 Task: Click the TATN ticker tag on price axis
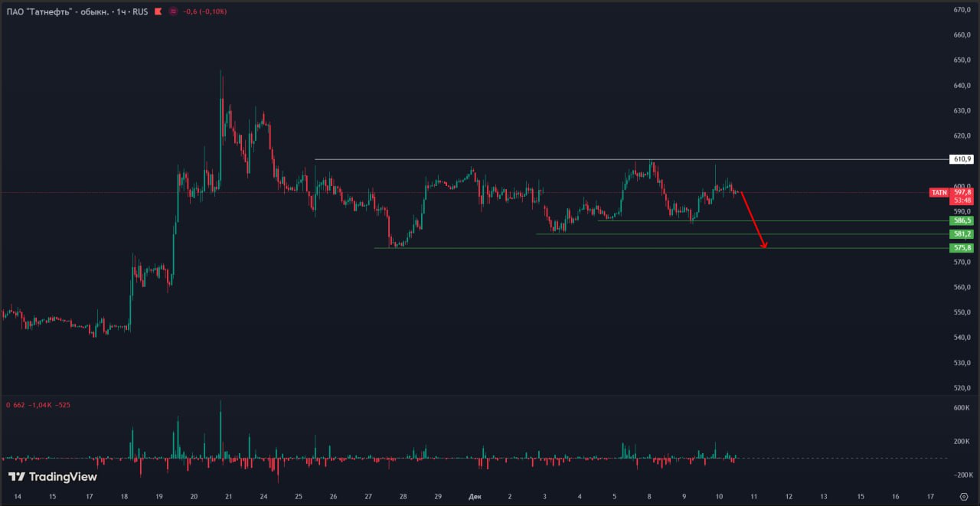(939, 193)
